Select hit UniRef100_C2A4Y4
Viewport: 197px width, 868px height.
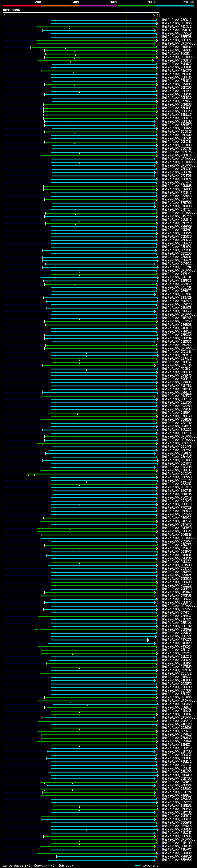[x=176, y=91]
